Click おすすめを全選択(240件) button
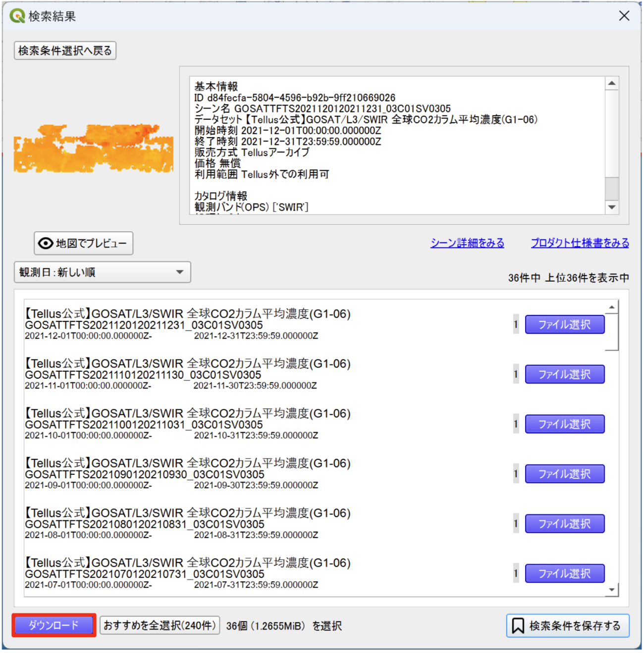The image size is (644, 653). click(160, 625)
